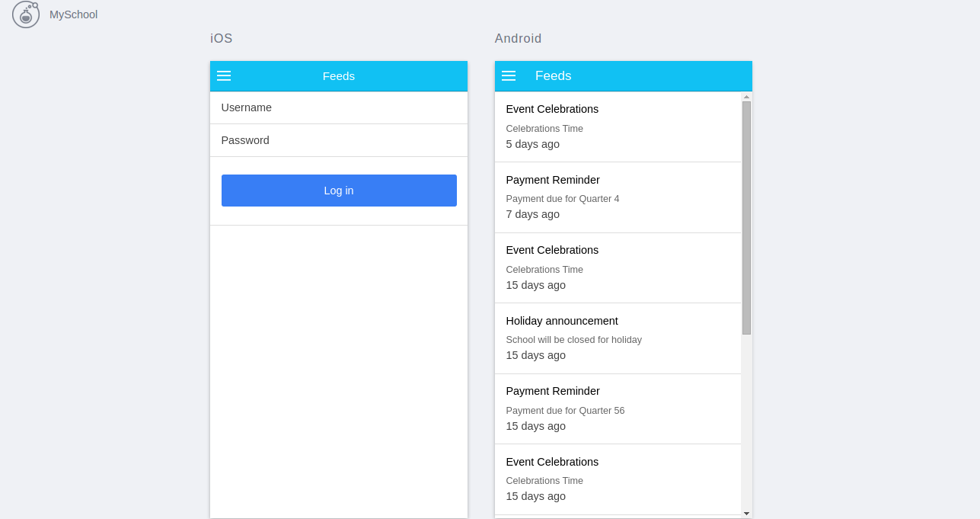
Task: Open the hamburger menu in Android panel
Action: [509, 75]
